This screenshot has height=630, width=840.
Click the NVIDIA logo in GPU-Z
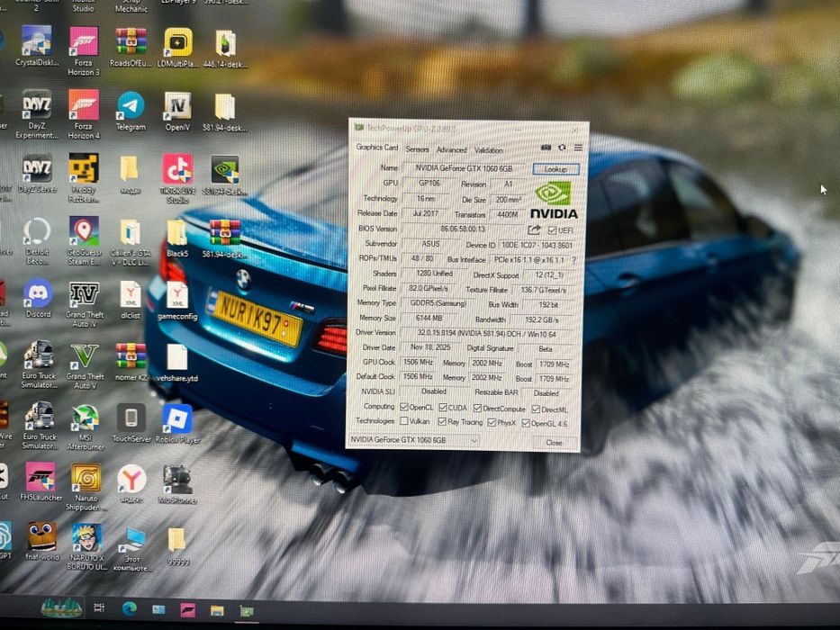click(x=554, y=201)
